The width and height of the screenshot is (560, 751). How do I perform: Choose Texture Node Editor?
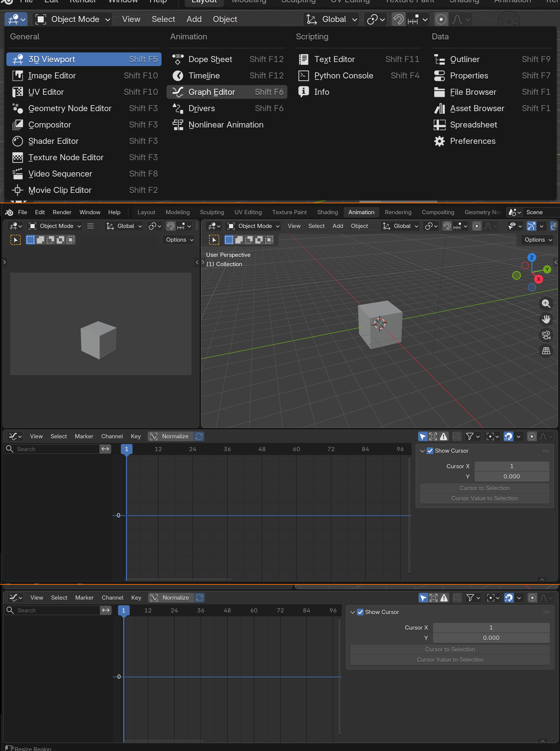(84, 157)
